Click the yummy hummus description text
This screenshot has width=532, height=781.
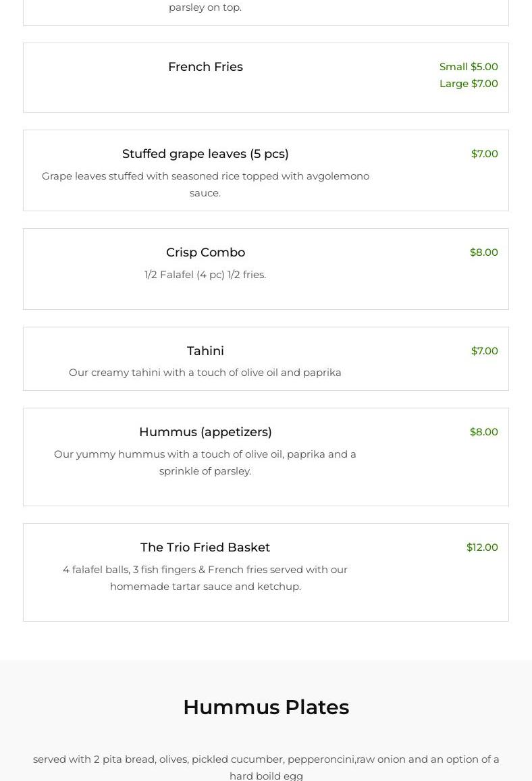205,462
